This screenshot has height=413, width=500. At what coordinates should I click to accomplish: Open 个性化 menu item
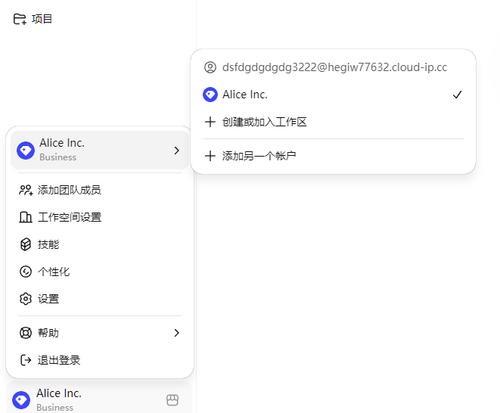coord(100,272)
